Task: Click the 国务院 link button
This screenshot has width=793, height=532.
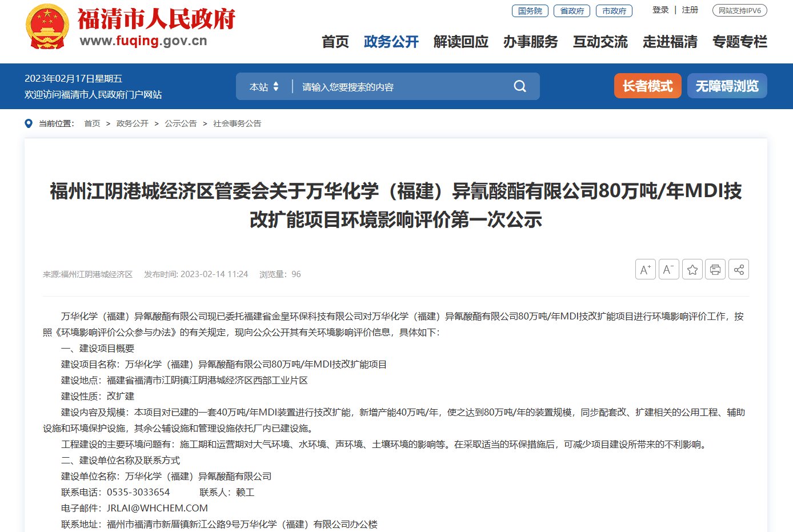Action: [x=530, y=11]
